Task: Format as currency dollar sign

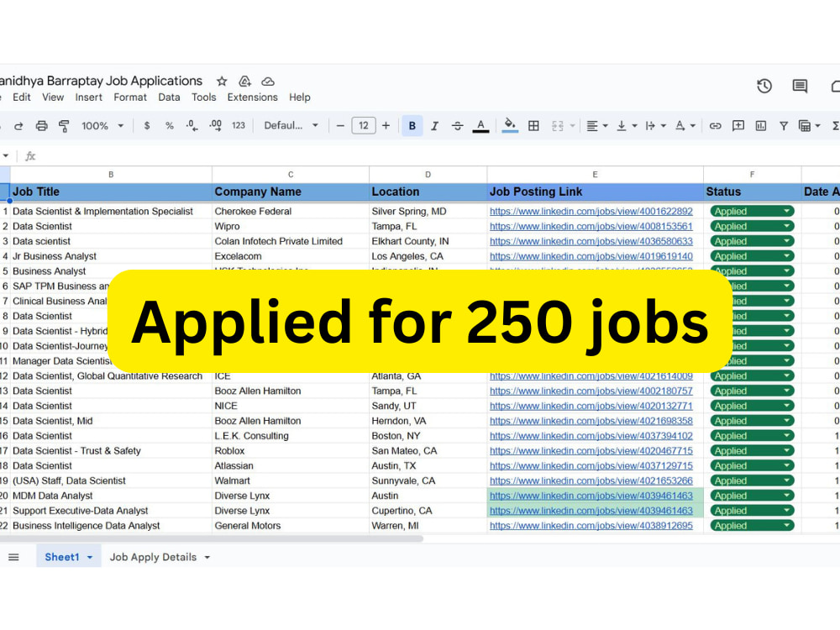Action: click(147, 126)
